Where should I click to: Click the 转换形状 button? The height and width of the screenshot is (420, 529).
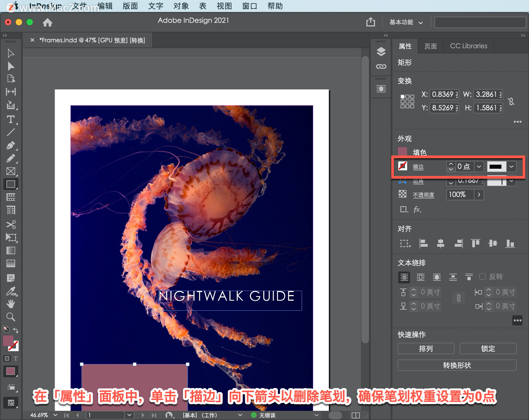click(457, 365)
